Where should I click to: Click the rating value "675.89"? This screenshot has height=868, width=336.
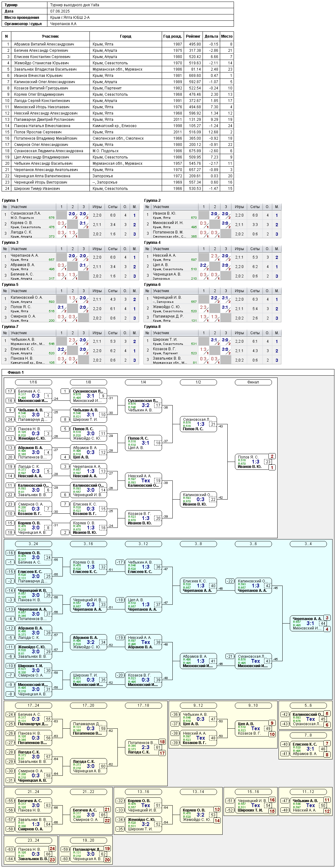coord(195,151)
